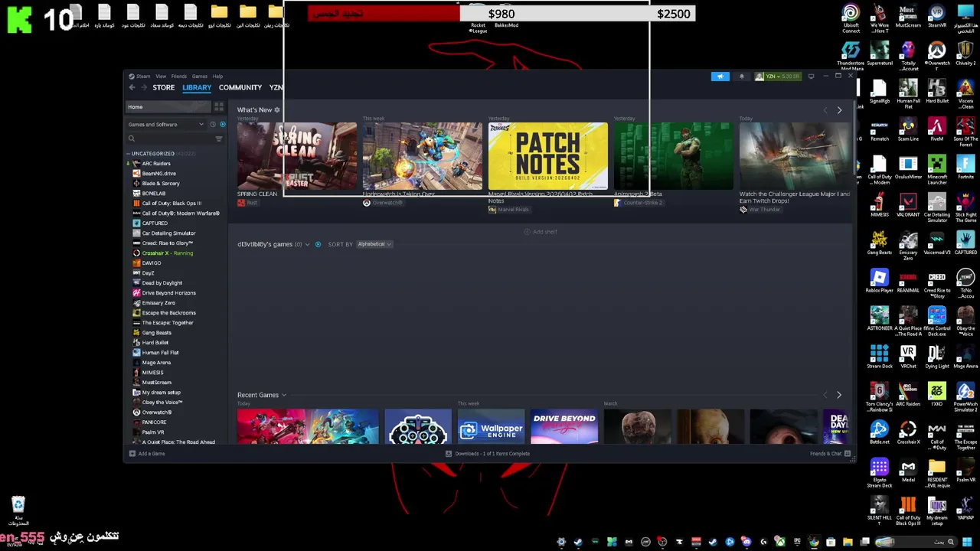The height and width of the screenshot is (551, 980).
Task: Open the Steam announcements megaphone icon
Action: (x=720, y=77)
